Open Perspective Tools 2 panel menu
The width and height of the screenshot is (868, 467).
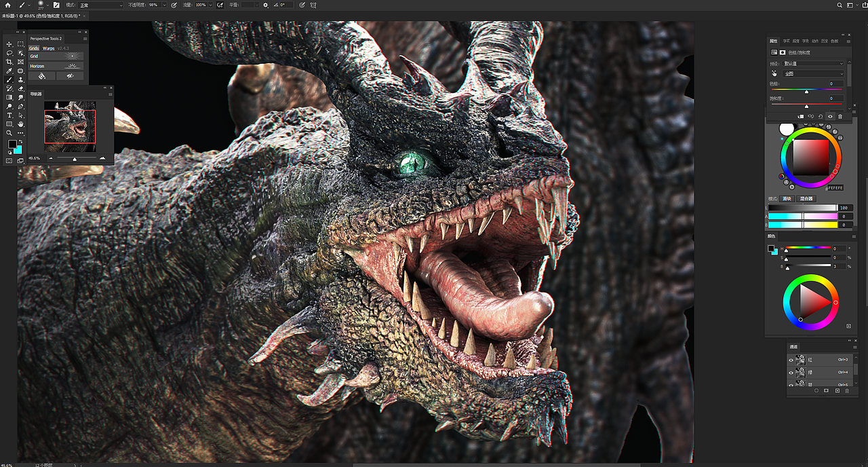85,39
